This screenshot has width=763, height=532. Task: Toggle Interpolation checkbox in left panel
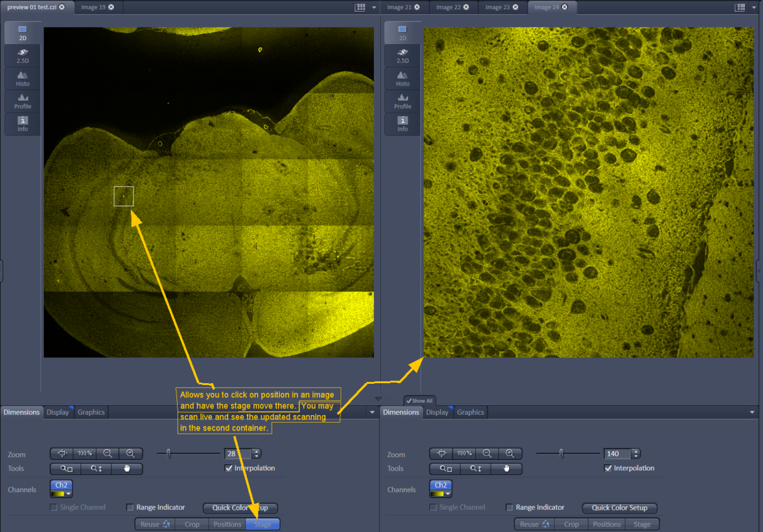coord(229,469)
